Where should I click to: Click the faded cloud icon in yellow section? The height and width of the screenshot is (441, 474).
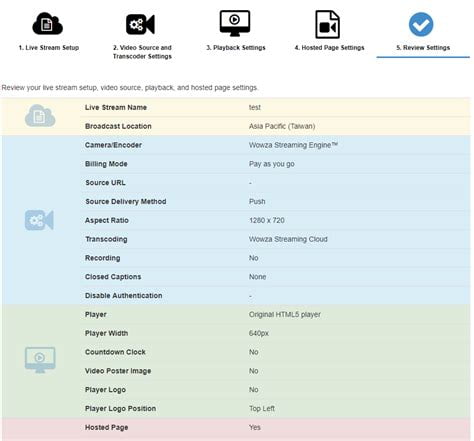click(x=40, y=116)
